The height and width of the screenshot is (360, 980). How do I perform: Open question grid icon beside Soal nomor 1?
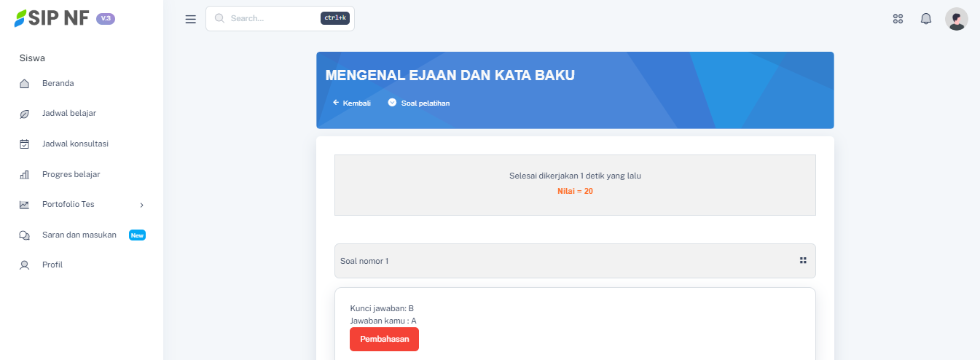click(803, 260)
